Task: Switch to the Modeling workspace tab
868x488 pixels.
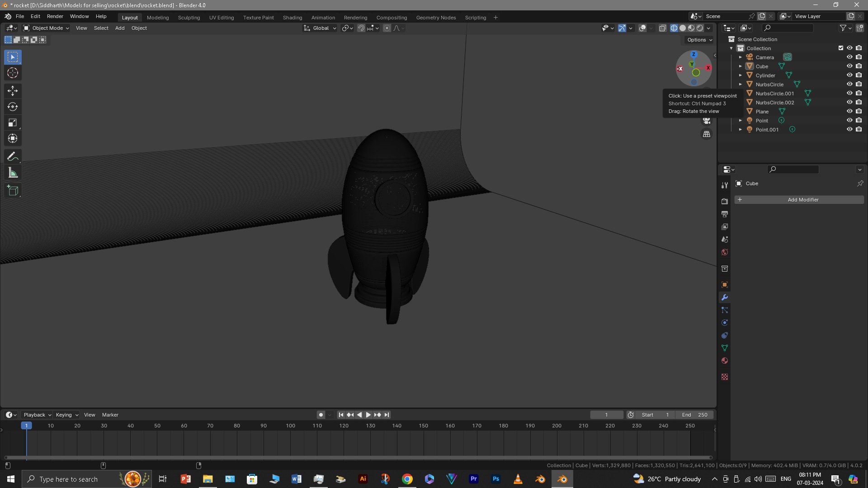Action: click(158, 18)
